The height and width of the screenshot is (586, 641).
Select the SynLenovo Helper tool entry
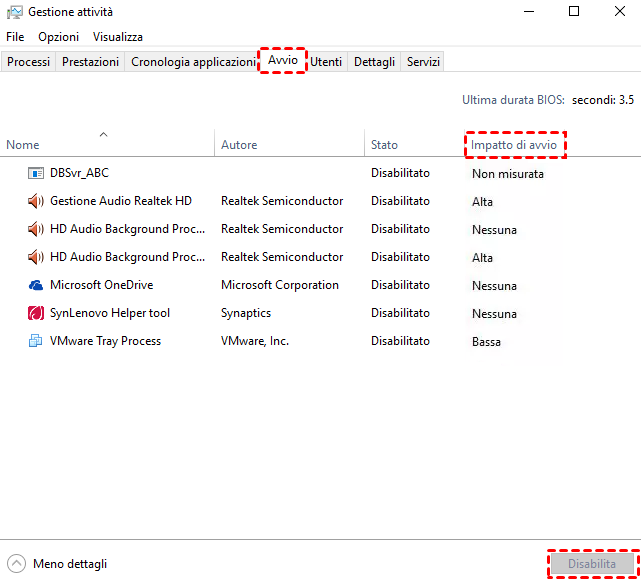point(110,313)
